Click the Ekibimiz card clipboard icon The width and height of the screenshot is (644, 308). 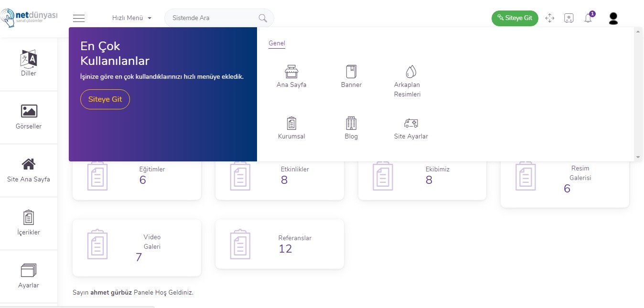coord(383,176)
